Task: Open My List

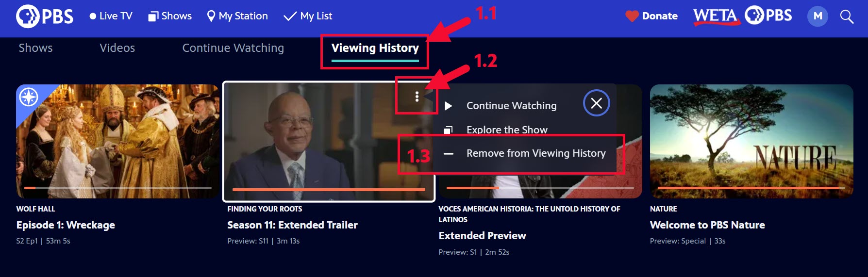Action: pyautogui.click(x=308, y=16)
